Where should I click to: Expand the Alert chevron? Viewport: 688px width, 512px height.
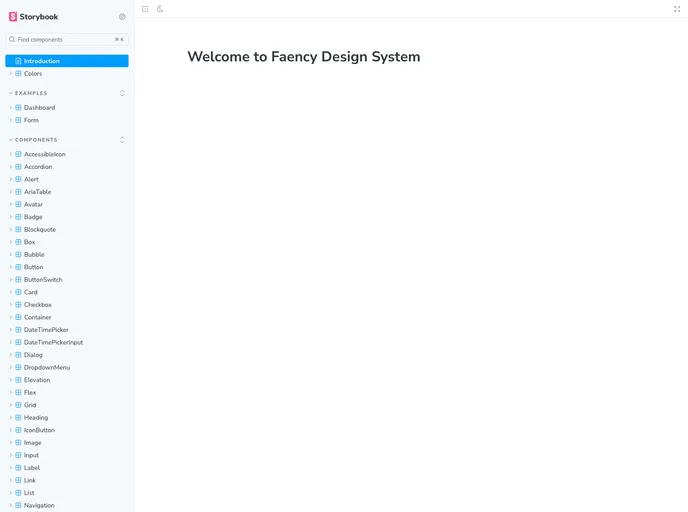(11, 179)
